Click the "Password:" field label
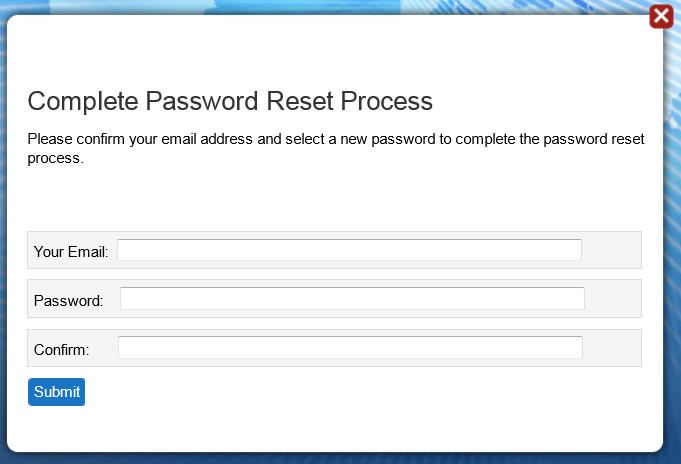 coord(68,300)
